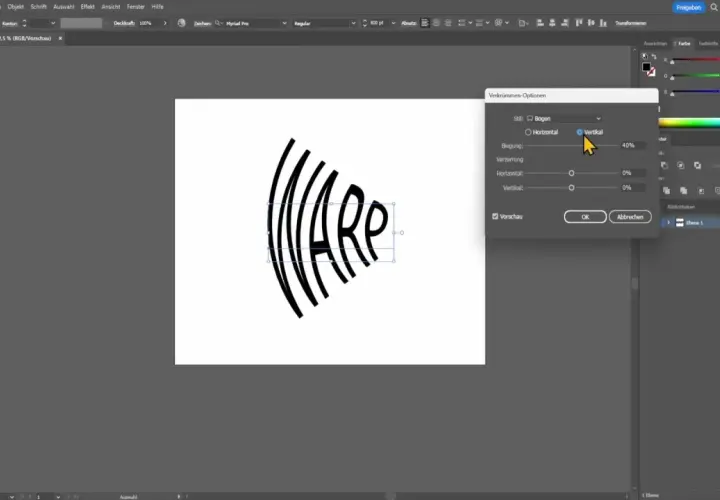
Task: Click the Horizontal distortion 0% field
Action: pos(633,173)
